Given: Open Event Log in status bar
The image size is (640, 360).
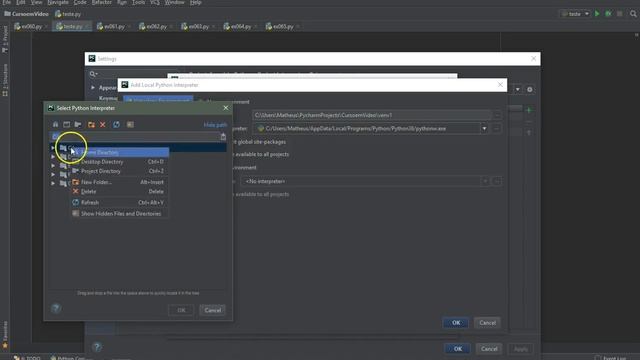Looking at the screenshot, I should point(611,358).
